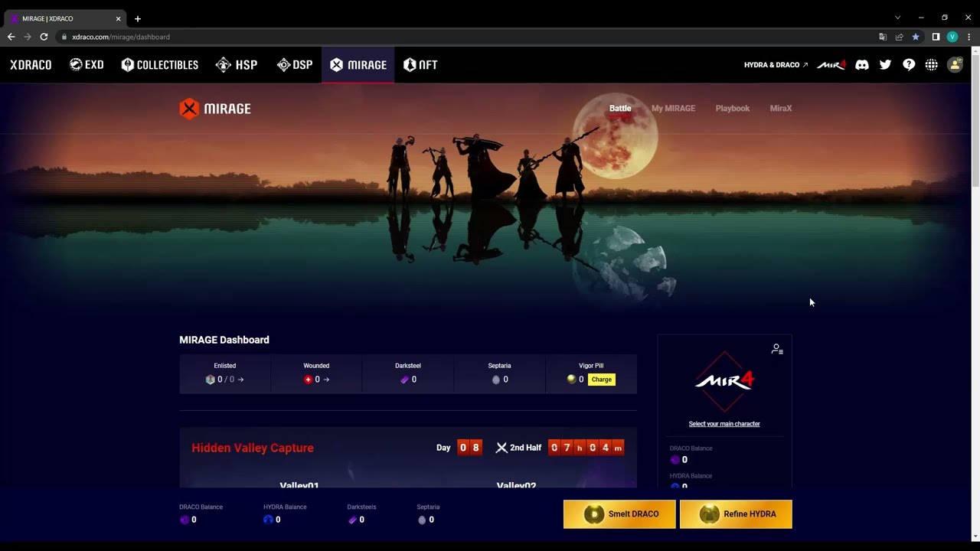Open the Chrome three-dot menu
The height and width of the screenshot is (551, 980).
coord(969,37)
